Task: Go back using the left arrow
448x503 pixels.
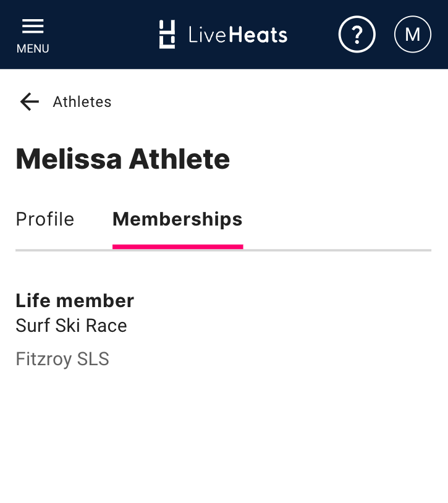Action: (29, 101)
